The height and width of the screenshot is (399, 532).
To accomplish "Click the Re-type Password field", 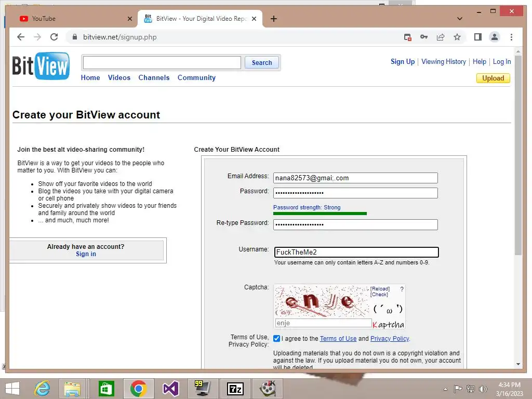I will click(355, 224).
